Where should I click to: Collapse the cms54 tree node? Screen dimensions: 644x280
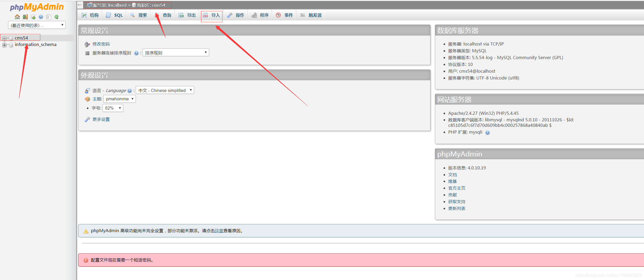click(4, 38)
